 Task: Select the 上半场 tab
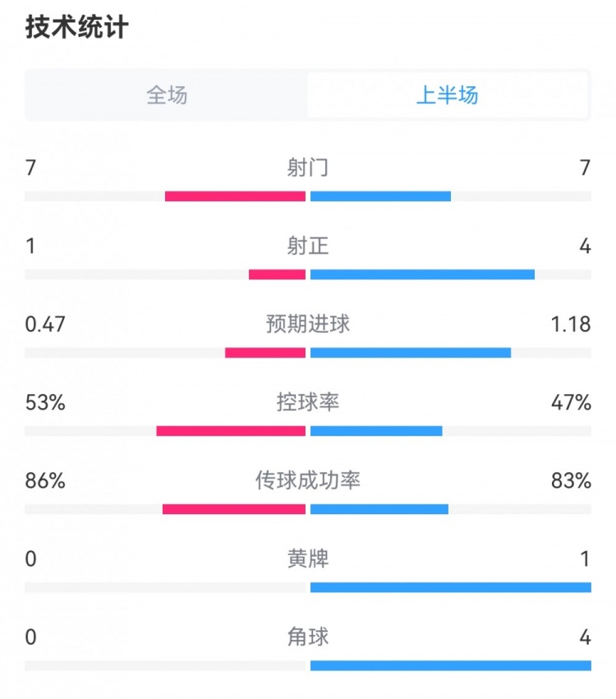coord(448,95)
